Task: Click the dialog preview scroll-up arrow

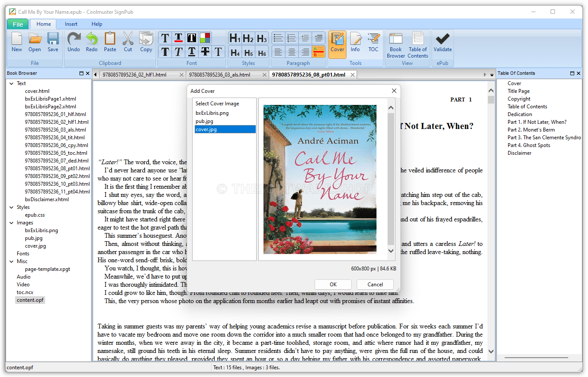Action: click(391, 108)
